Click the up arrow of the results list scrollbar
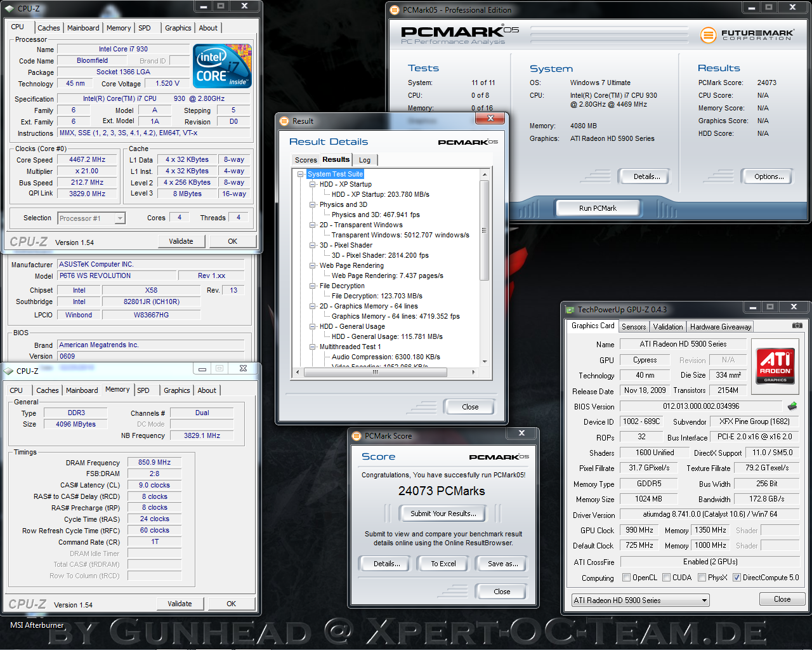Screen dimensions: 812x650 point(485,175)
